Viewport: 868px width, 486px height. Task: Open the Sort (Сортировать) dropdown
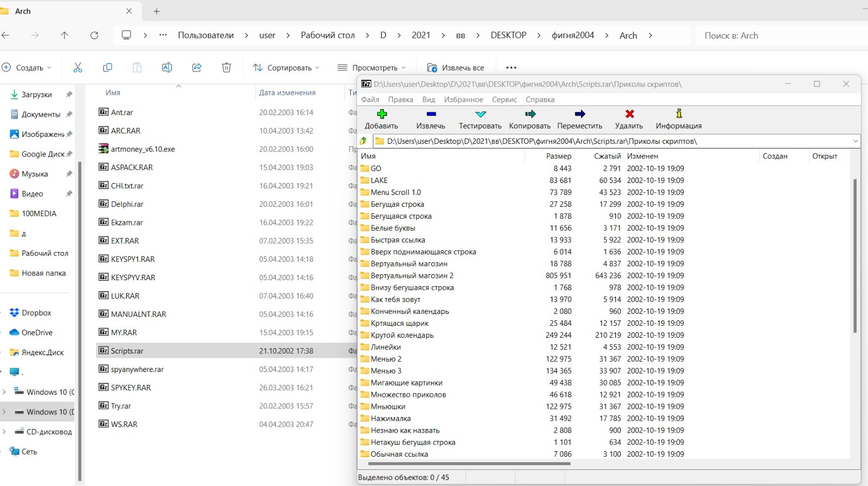(x=286, y=68)
